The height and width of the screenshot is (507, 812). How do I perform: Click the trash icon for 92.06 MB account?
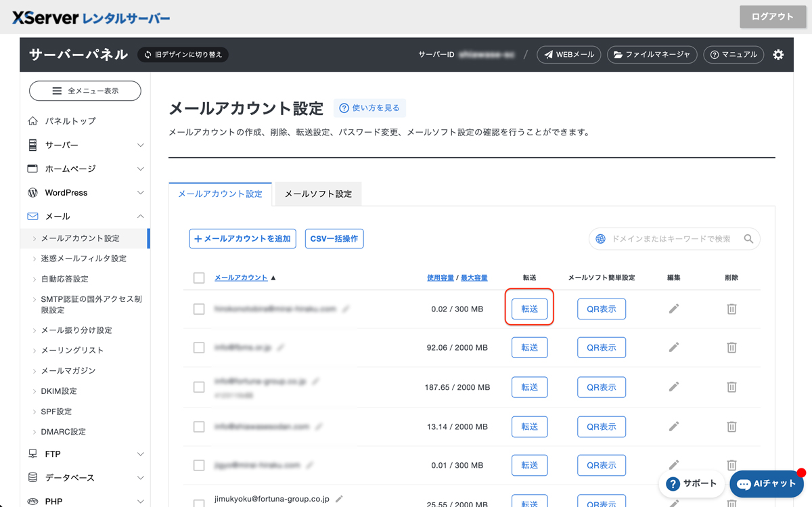(731, 347)
